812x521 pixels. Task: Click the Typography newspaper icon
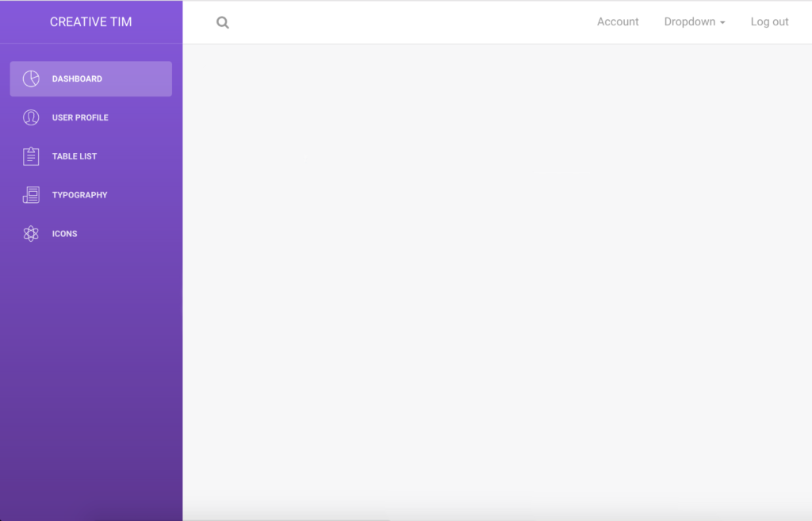coord(31,195)
